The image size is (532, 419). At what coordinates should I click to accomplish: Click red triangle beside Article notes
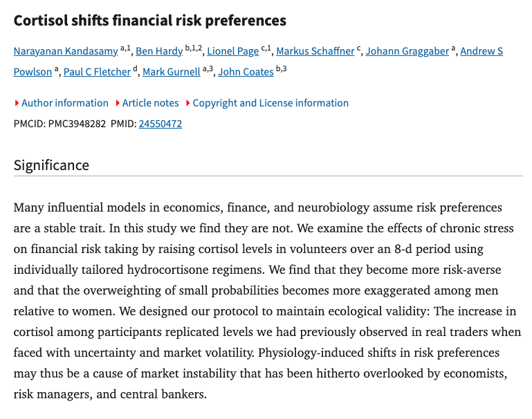(x=118, y=103)
